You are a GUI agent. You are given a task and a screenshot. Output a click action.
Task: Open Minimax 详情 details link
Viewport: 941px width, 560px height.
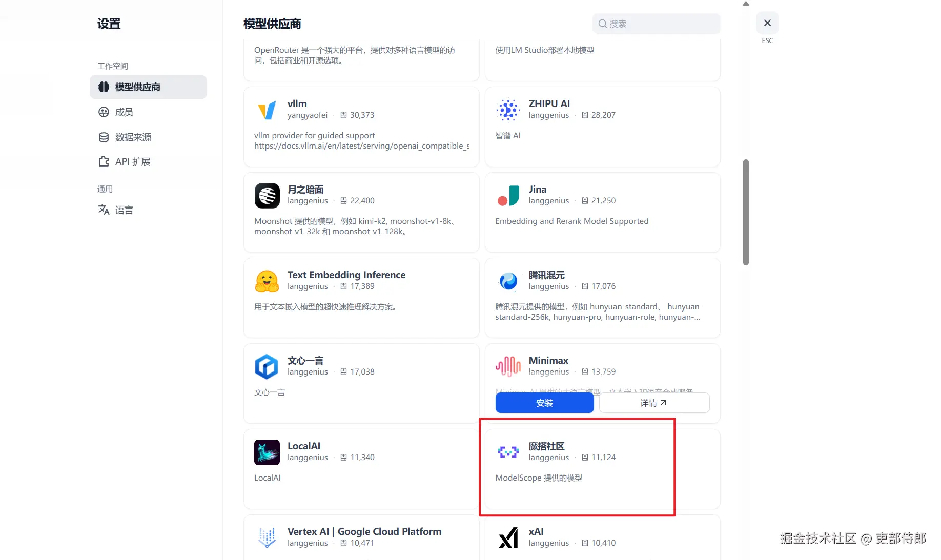click(654, 403)
